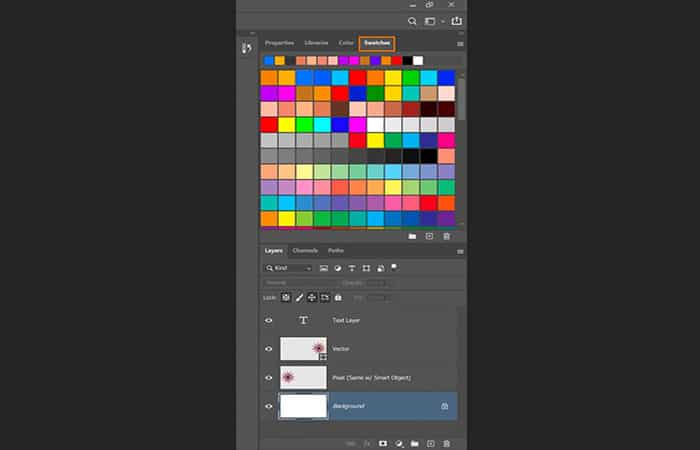Filter for adjustment layers
The height and width of the screenshot is (450, 700).
click(x=338, y=268)
